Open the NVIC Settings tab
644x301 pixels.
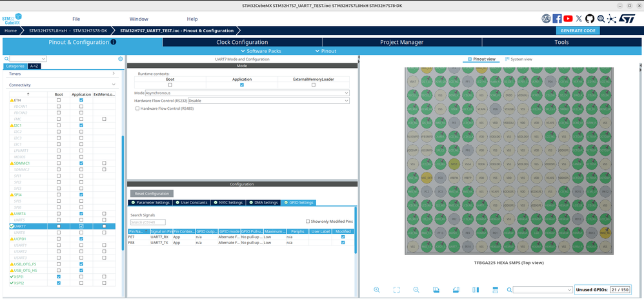228,202
